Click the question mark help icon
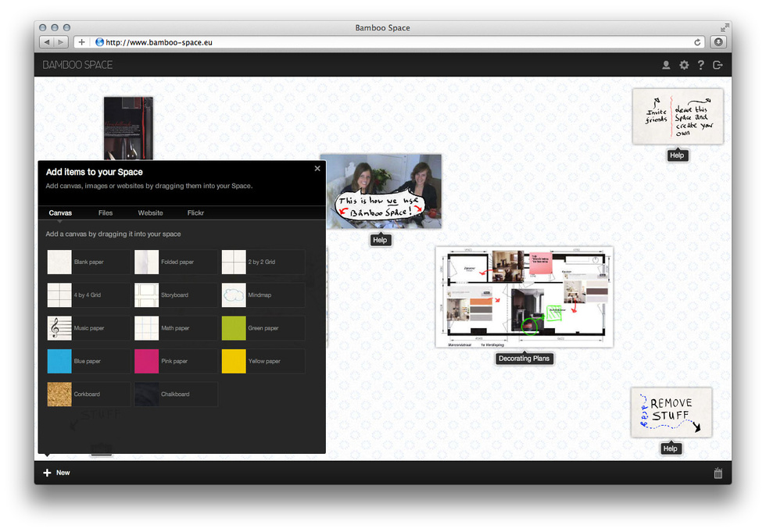766x532 pixels. [x=700, y=65]
